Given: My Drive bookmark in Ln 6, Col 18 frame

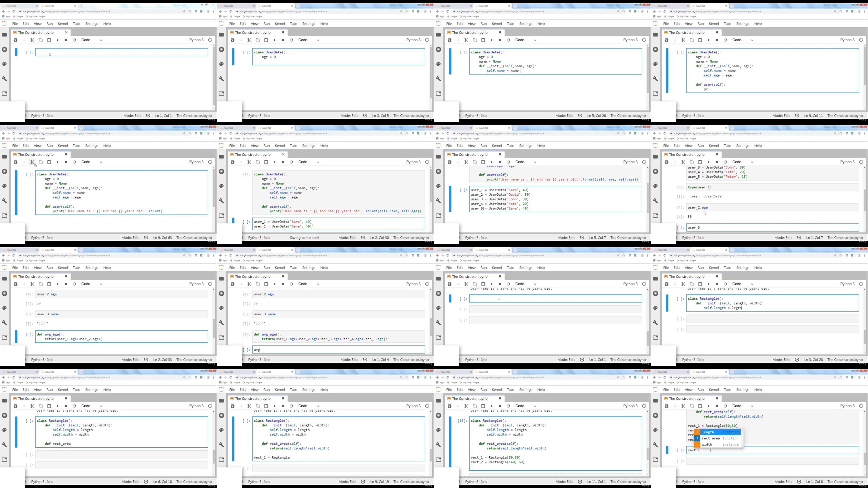Looking at the screenshot, I should coord(36,383).
